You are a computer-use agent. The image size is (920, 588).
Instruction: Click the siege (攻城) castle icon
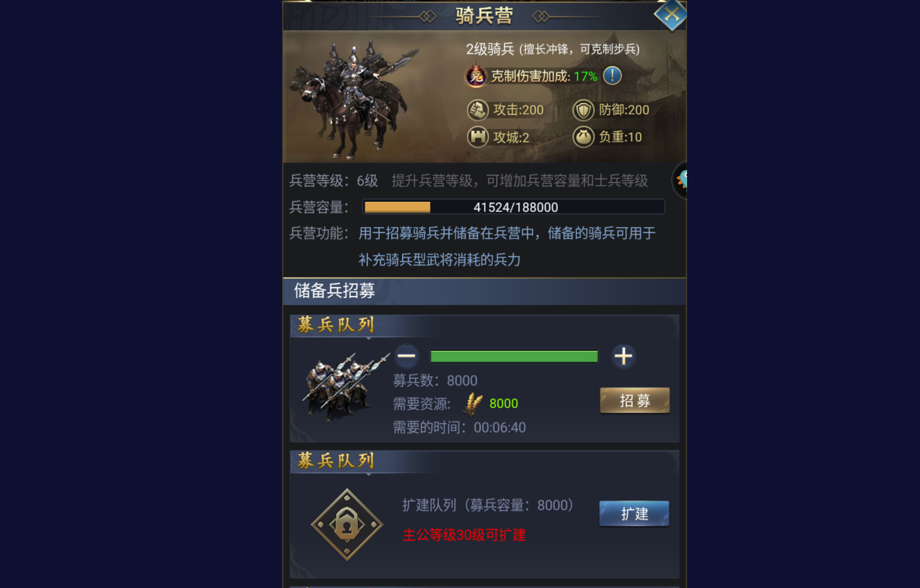(x=477, y=137)
